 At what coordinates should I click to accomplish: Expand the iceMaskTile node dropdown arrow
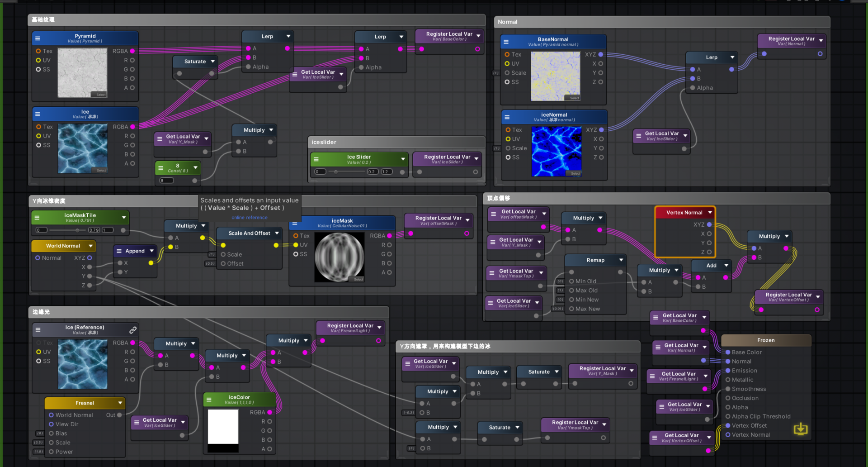coord(124,218)
